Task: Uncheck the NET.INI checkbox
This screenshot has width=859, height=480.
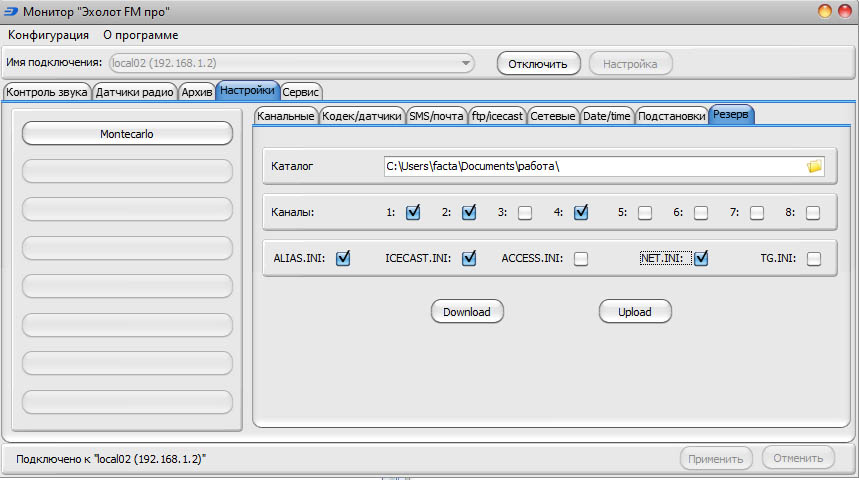Action: click(x=701, y=258)
